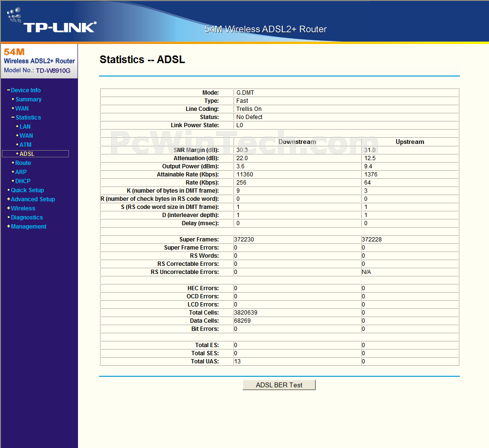This screenshot has width=489, height=448.
Task: Click the "Delay (msec):" row label
Action: (200, 223)
